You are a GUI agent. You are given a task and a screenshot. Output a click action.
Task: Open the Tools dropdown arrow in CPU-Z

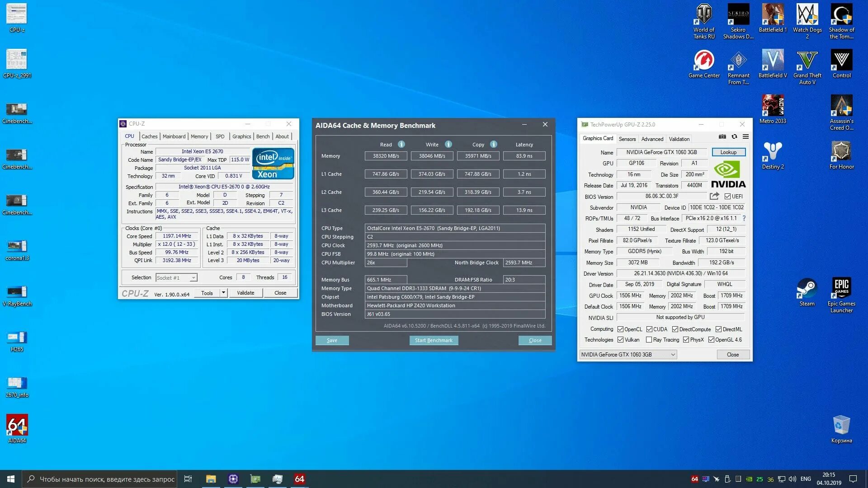pyautogui.click(x=223, y=293)
